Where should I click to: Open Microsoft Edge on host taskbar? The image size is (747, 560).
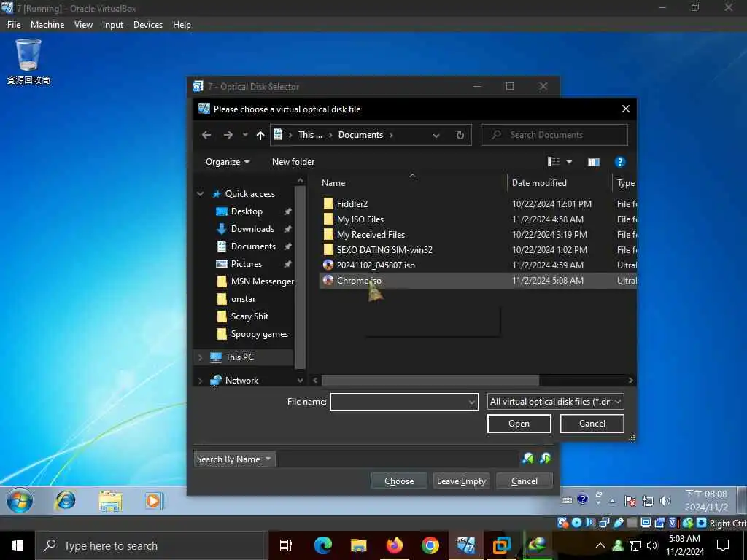(x=322, y=545)
